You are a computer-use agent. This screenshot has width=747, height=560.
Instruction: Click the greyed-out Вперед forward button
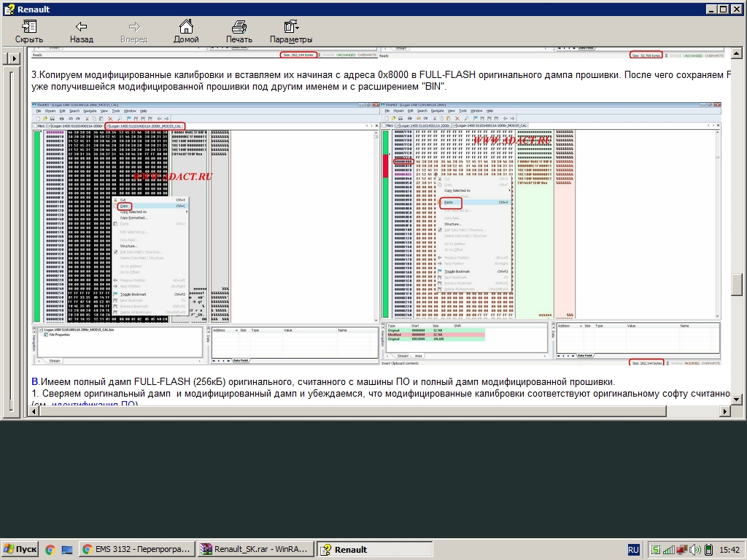tap(134, 32)
